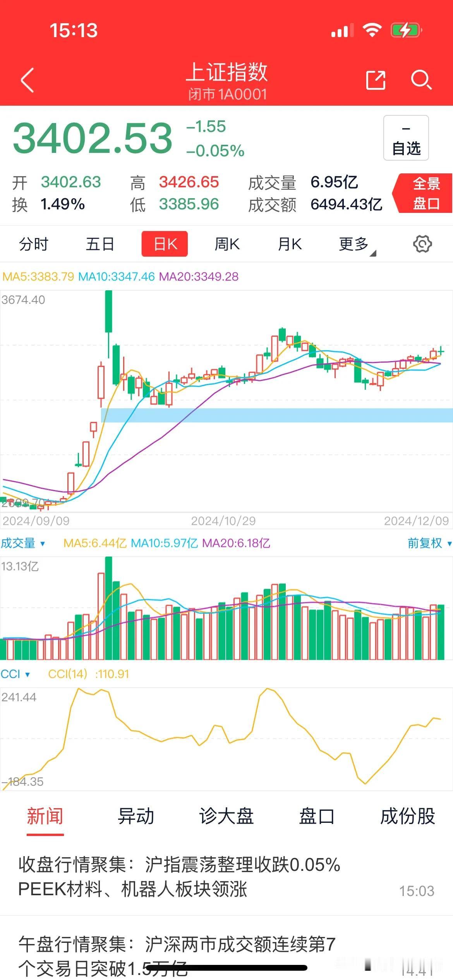Tap the MA20:3349.28 label

(x=199, y=277)
